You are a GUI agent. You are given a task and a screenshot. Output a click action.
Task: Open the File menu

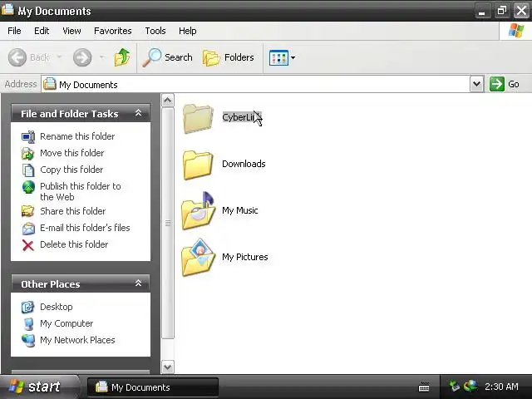click(x=14, y=31)
